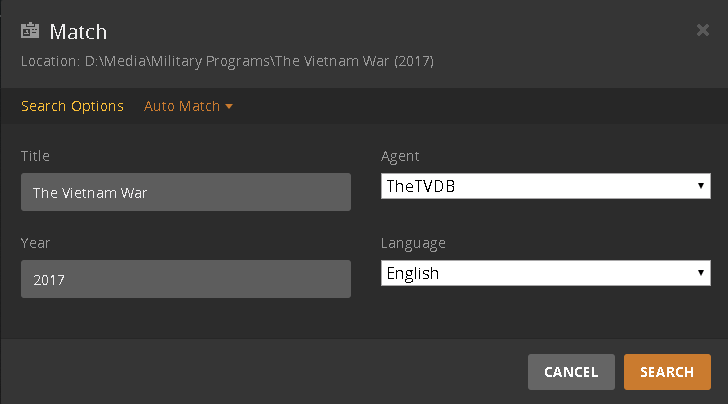Click the D:\Media folder path text
Viewport: 728px width, 404px height.
258,62
